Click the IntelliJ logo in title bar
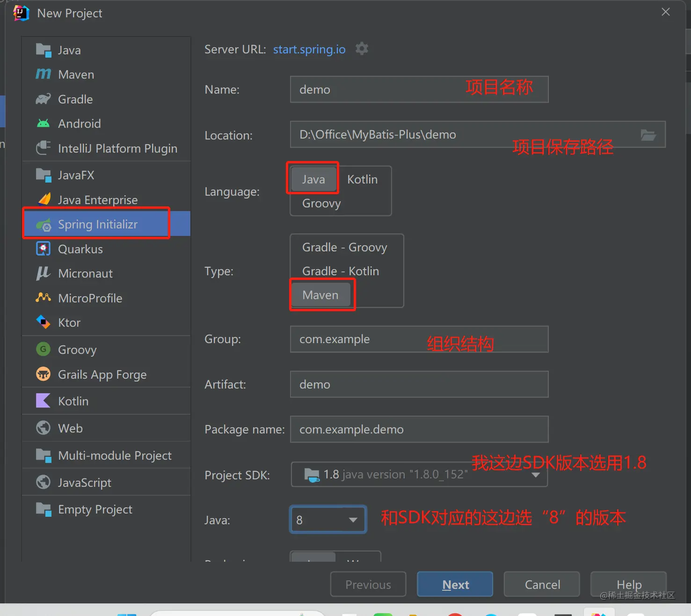This screenshot has width=691, height=616. (x=21, y=13)
